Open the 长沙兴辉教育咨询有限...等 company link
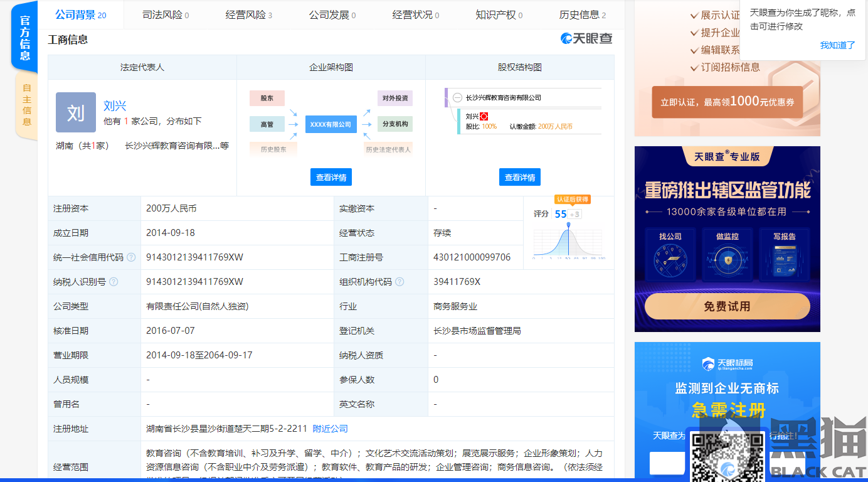Viewport: 868px width, 482px height. [x=177, y=146]
